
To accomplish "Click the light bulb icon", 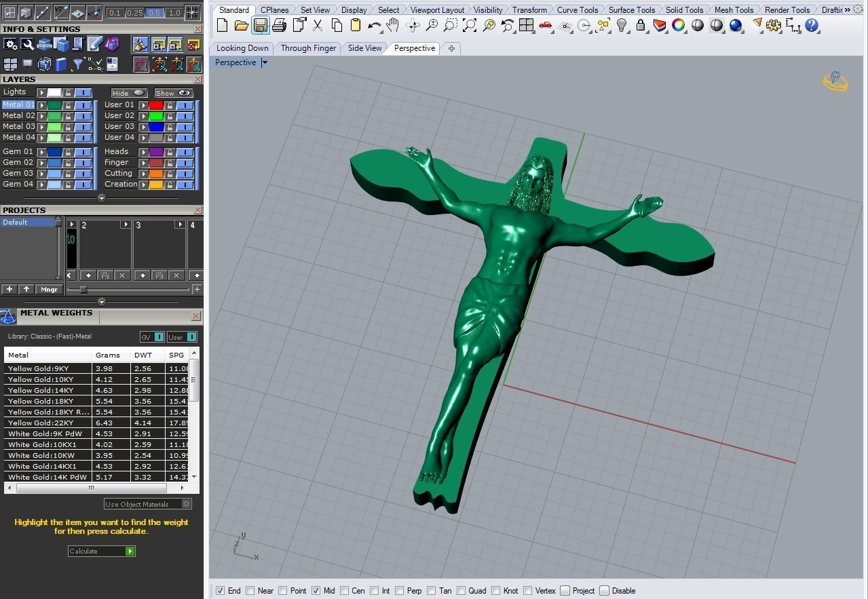I will [622, 26].
